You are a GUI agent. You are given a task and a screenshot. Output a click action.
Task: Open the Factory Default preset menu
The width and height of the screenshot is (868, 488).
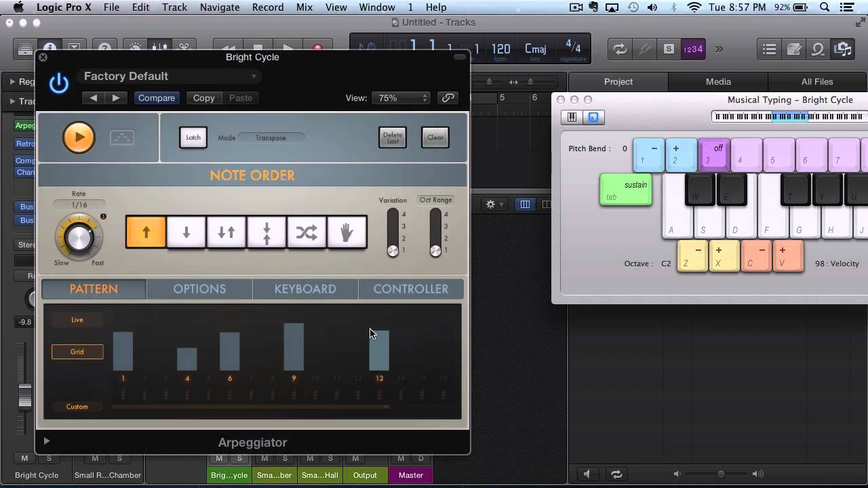(170, 77)
